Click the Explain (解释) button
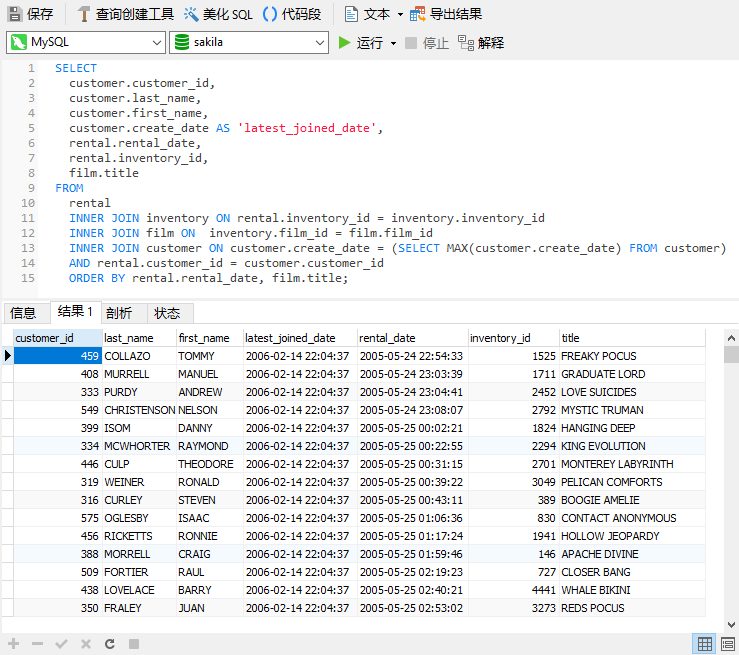739x655 pixels. (481, 43)
